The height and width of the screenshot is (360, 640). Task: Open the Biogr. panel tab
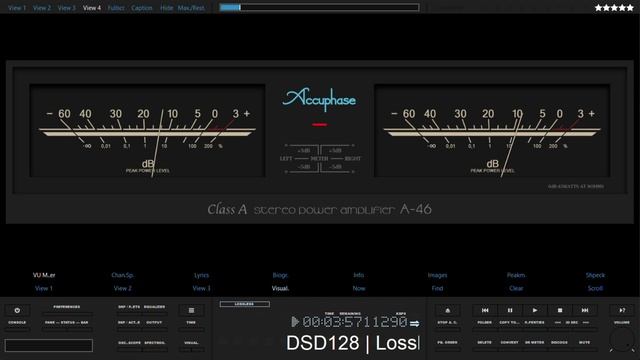(280, 275)
